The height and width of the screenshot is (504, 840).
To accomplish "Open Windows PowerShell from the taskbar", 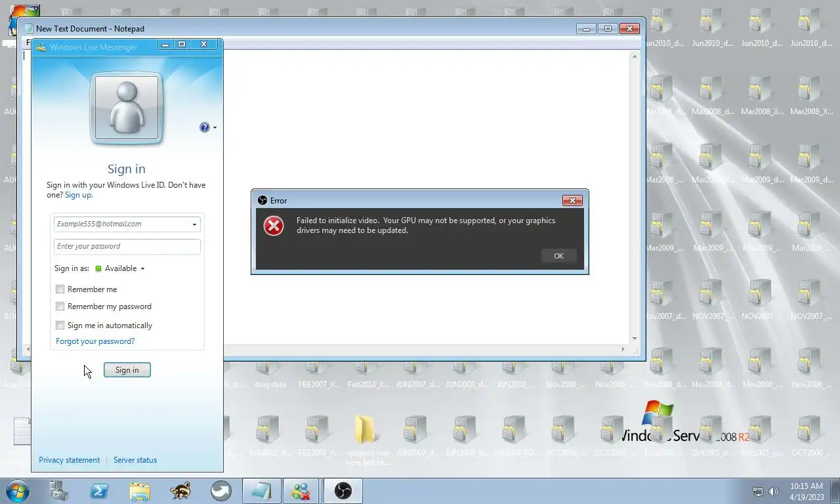I will click(99, 491).
